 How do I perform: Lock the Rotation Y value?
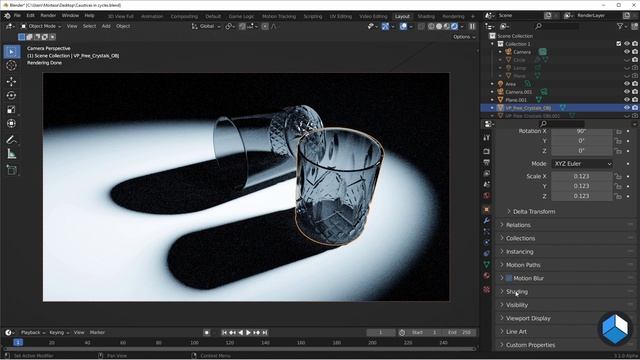pos(619,141)
